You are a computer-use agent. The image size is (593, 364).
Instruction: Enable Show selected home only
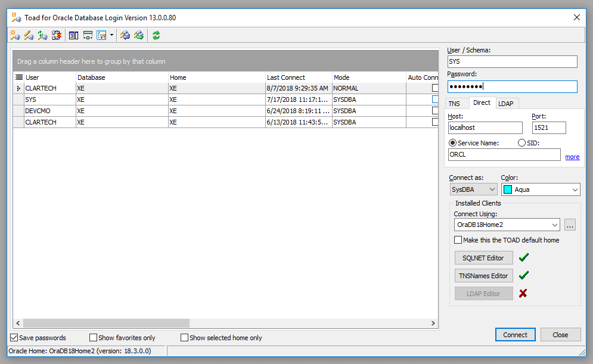184,338
